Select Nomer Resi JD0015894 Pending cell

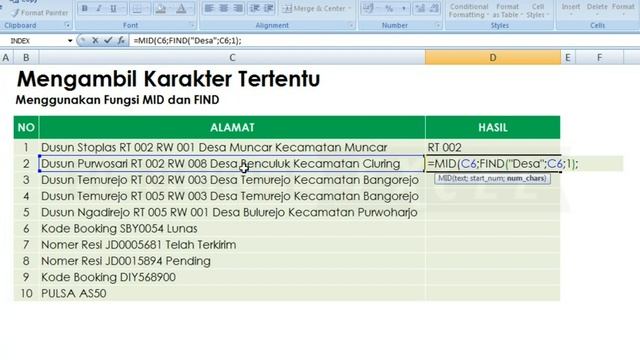coord(232,261)
